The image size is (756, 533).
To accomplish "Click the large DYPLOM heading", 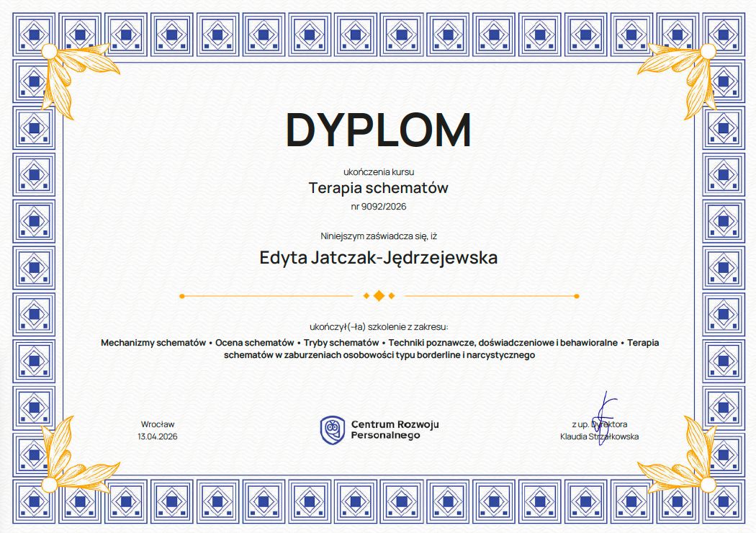I will point(379,130).
